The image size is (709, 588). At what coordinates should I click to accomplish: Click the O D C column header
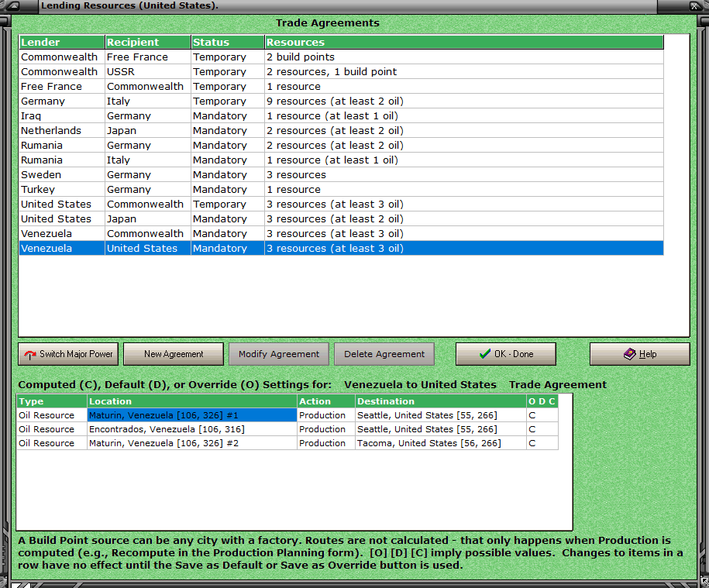coord(542,401)
